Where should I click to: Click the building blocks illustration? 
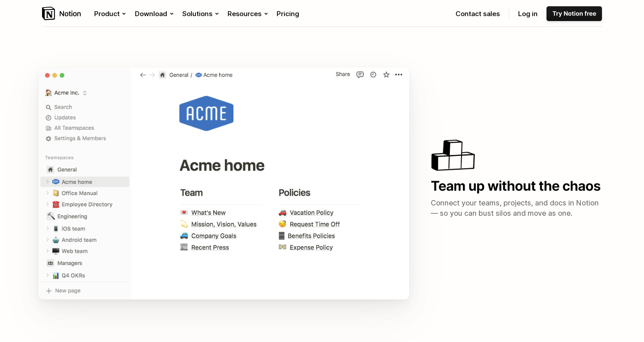click(x=453, y=155)
